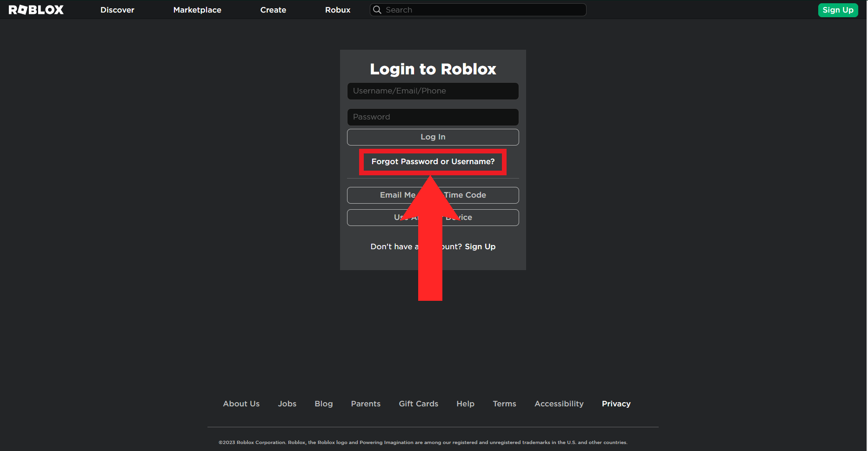Open the Robux page
868x451 pixels.
click(338, 10)
